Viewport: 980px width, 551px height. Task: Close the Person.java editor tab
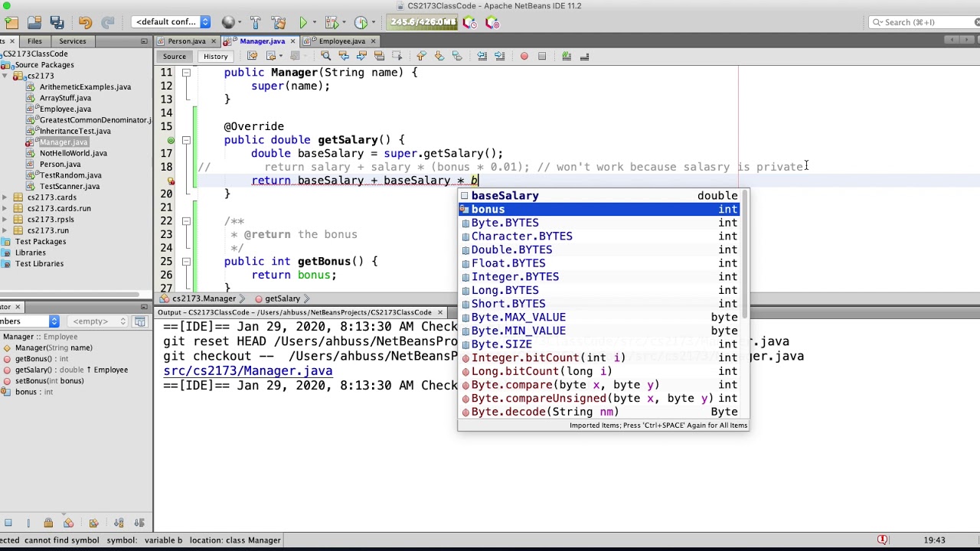tap(214, 41)
